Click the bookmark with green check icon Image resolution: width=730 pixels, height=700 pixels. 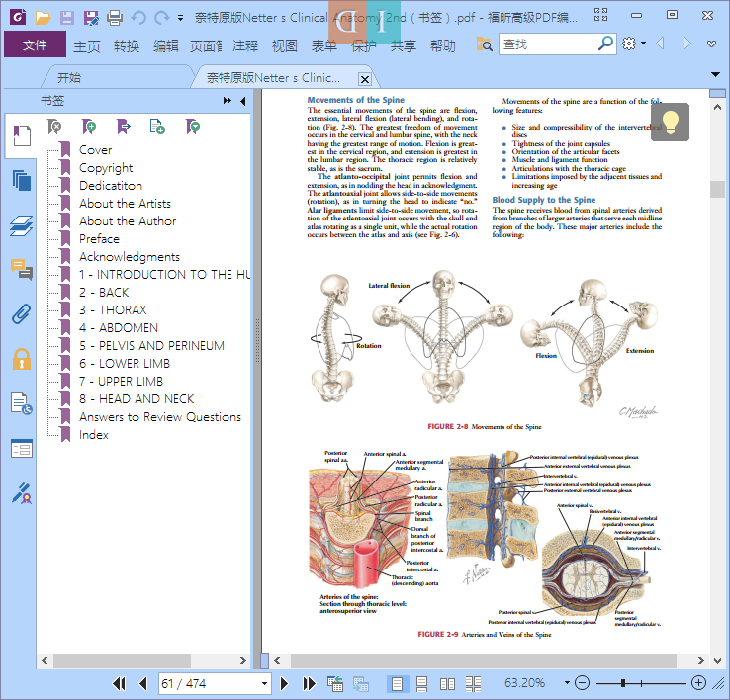click(192, 127)
